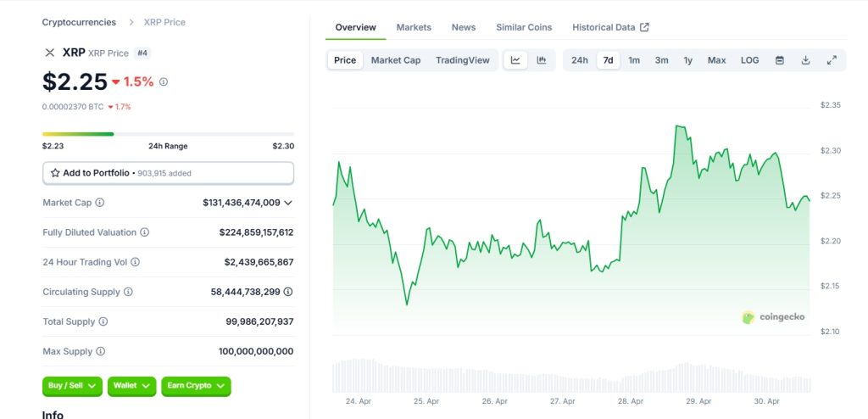The height and width of the screenshot is (419, 868).
Task: Click the XRP logo icon
Action: pyautogui.click(x=50, y=53)
